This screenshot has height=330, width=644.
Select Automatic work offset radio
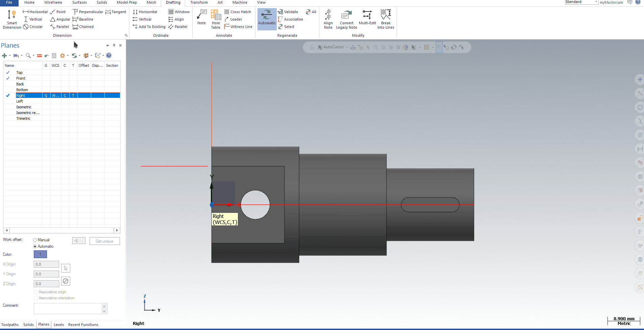35,246
